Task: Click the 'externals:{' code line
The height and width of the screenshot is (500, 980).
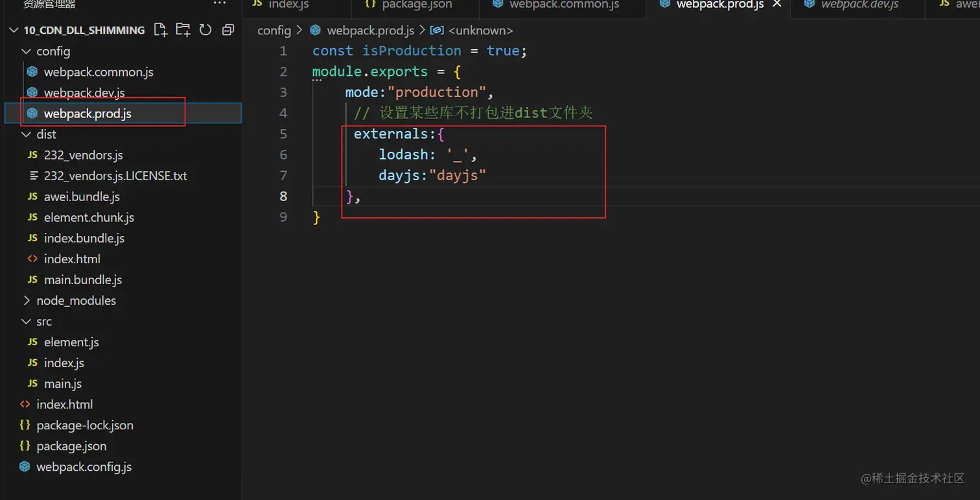Action: [399, 134]
